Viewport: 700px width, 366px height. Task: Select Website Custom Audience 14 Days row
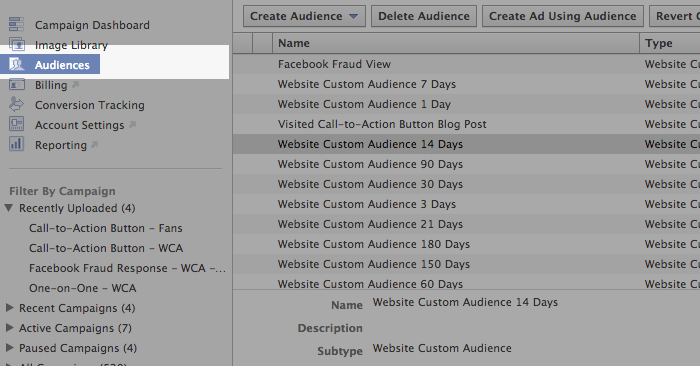[467, 144]
